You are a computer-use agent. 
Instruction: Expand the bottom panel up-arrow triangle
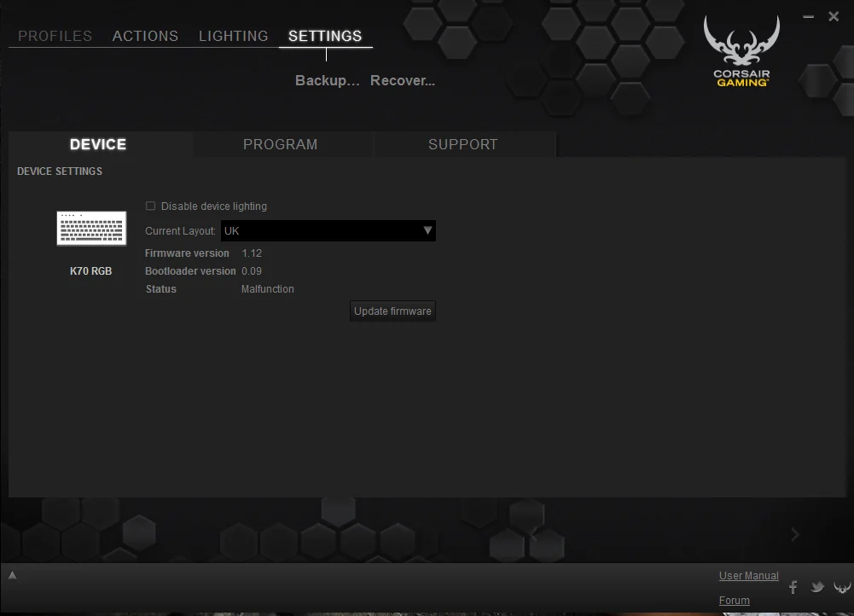[x=13, y=575]
